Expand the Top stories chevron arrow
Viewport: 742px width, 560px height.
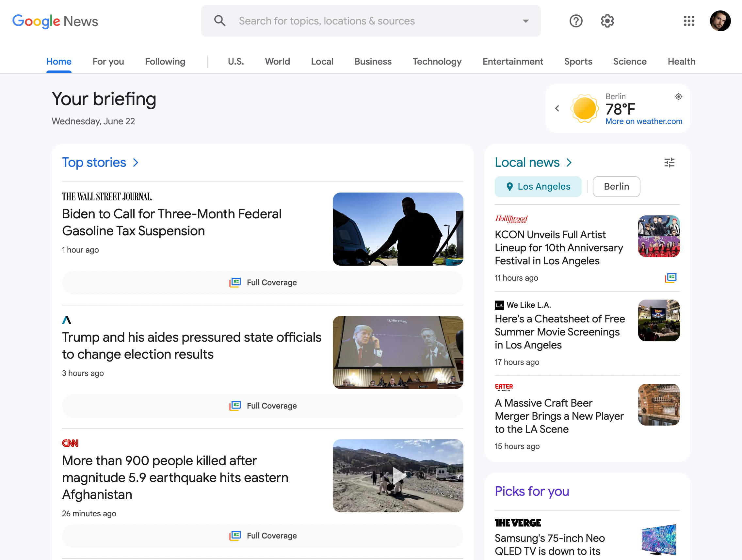click(x=136, y=163)
